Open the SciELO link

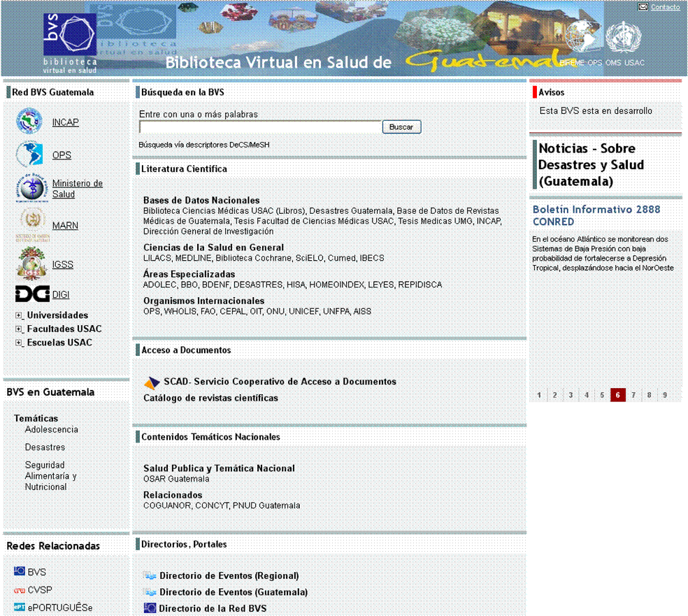pyautogui.click(x=309, y=258)
